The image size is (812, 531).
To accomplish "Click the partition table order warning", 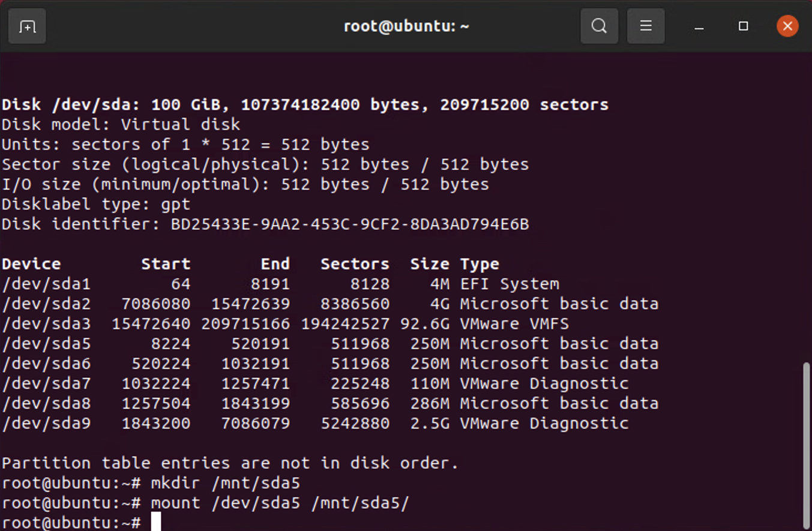I will click(x=230, y=463).
